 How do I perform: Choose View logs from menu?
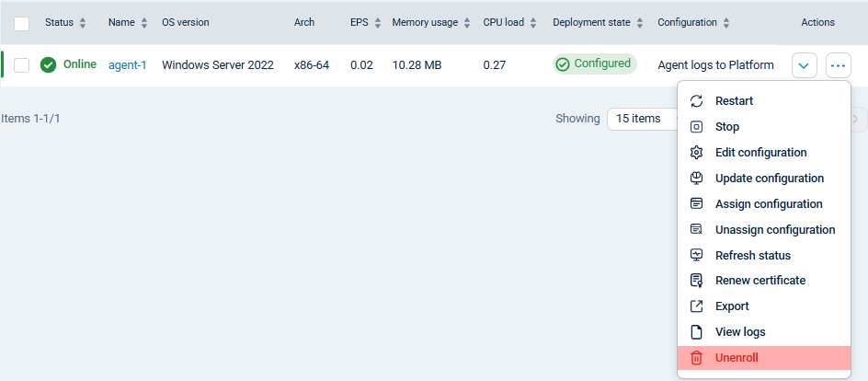tap(739, 332)
